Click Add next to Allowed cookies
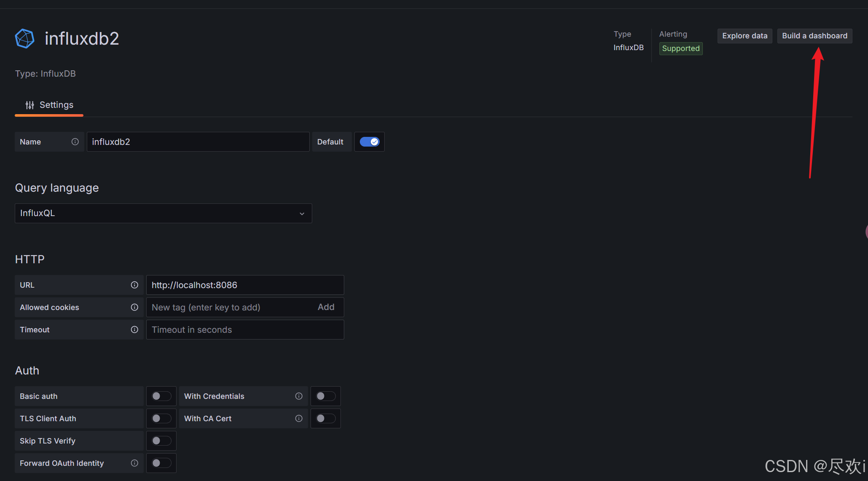Viewport: 868px width, 481px height. point(326,307)
